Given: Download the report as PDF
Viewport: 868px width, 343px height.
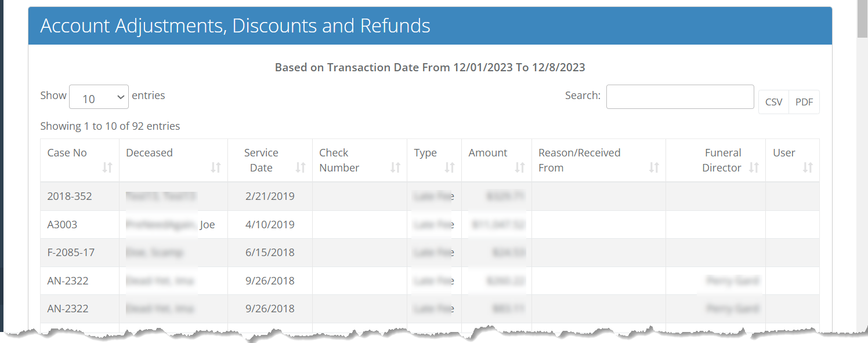Looking at the screenshot, I should point(804,101).
